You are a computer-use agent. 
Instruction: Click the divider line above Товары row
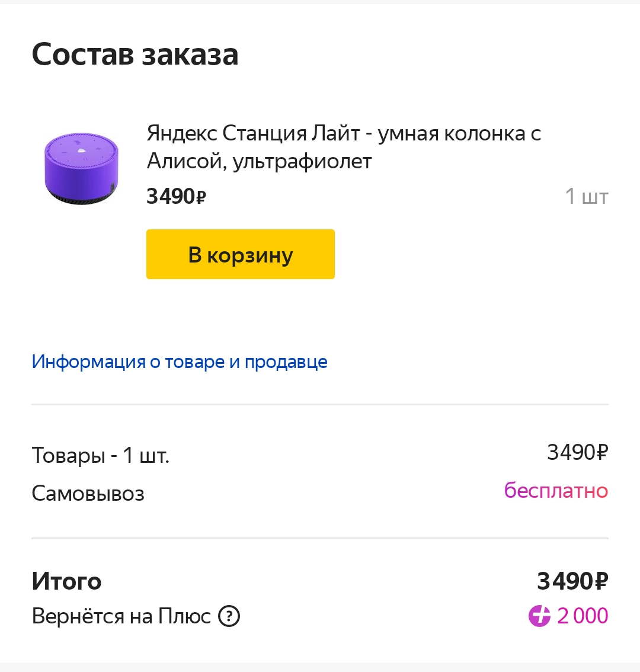[320, 404]
